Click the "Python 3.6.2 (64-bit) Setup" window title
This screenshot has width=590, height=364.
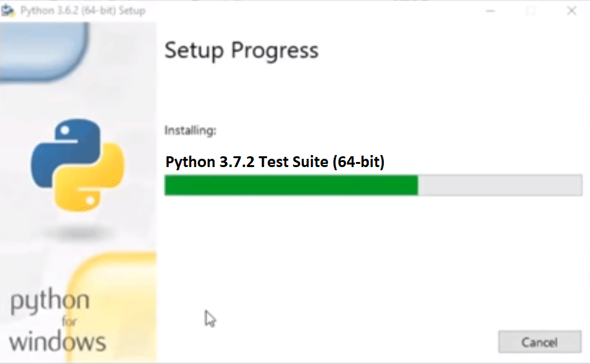coord(83,11)
